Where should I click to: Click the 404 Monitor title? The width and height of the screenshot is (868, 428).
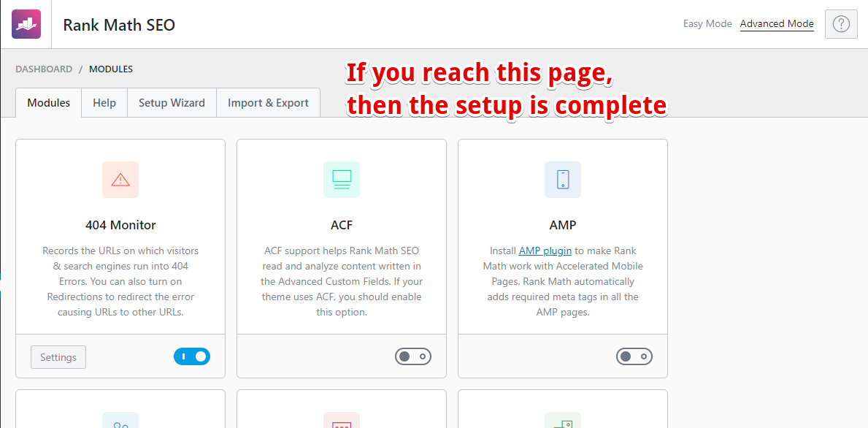tap(120, 226)
